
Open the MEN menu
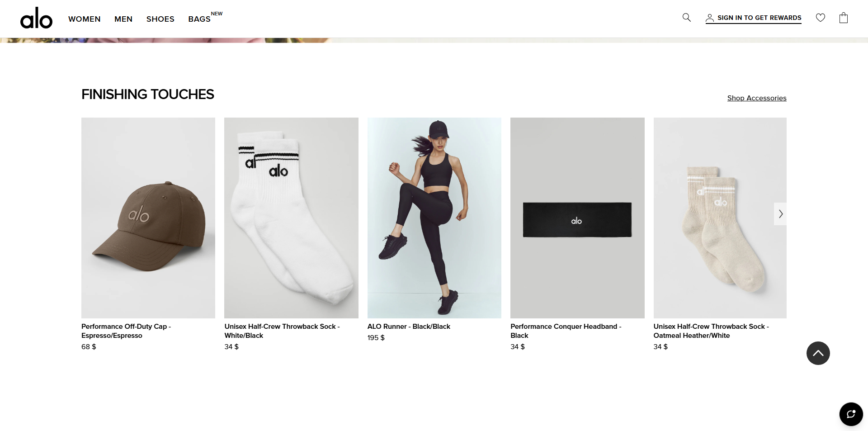click(x=123, y=19)
